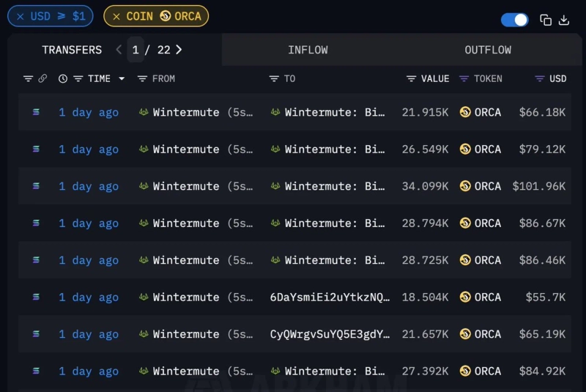This screenshot has height=392, width=586.
Task: Go to the next transfers page
Action: click(x=179, y=50)
